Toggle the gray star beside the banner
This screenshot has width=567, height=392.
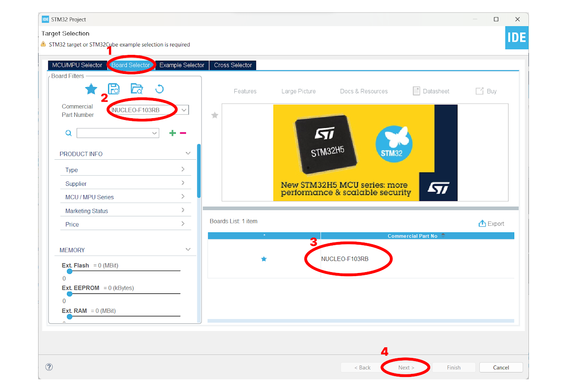(215, 115)
